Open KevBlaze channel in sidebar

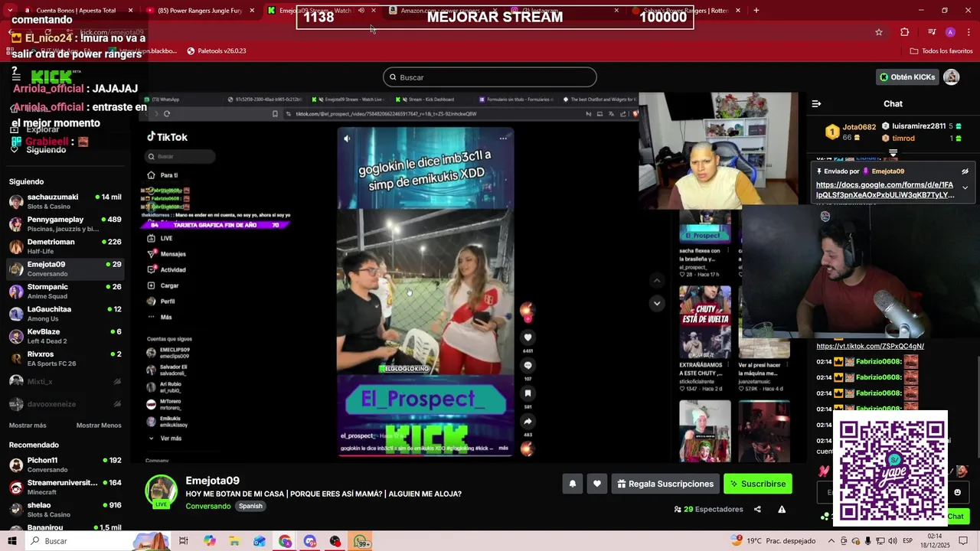[65, 336]
